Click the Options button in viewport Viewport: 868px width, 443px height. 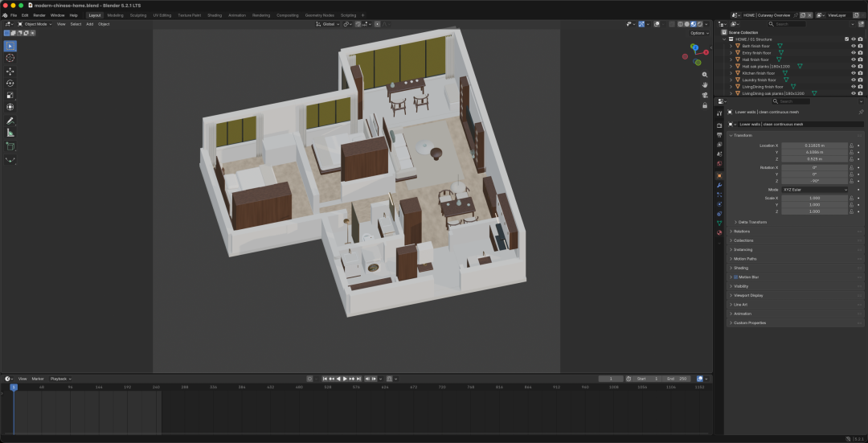pos(698,33)
